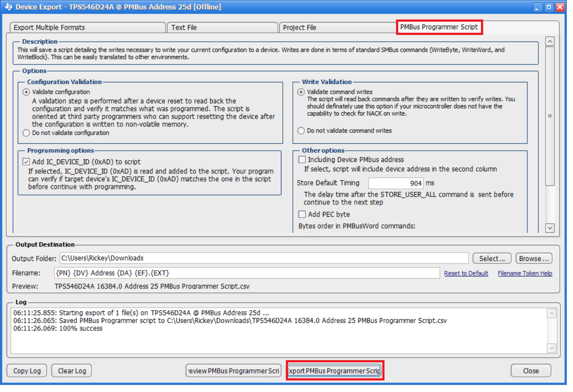Viewport: 573px width, 392px height.
Task: Click the 'Output Folder:' label
Action: 34,258
